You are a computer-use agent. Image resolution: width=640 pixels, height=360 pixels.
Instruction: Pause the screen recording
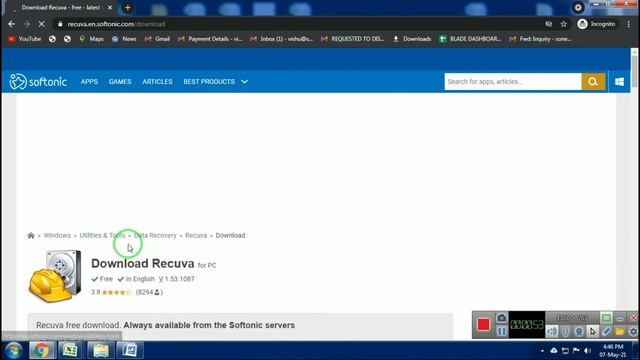tap(502, 331)
